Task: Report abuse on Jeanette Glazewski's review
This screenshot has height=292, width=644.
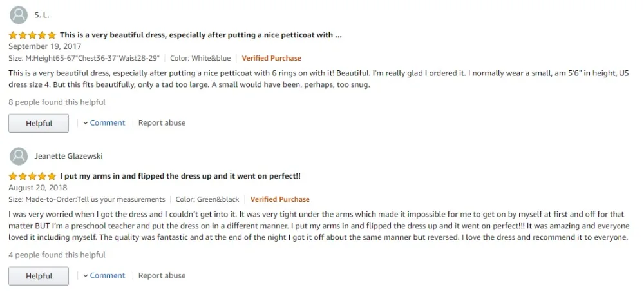Action: pos(162,276)
